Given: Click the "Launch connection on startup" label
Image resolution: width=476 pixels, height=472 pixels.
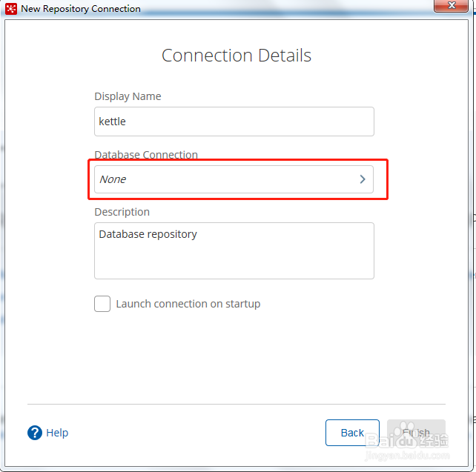Looking at the screenshot, I should tap(188, 304).
